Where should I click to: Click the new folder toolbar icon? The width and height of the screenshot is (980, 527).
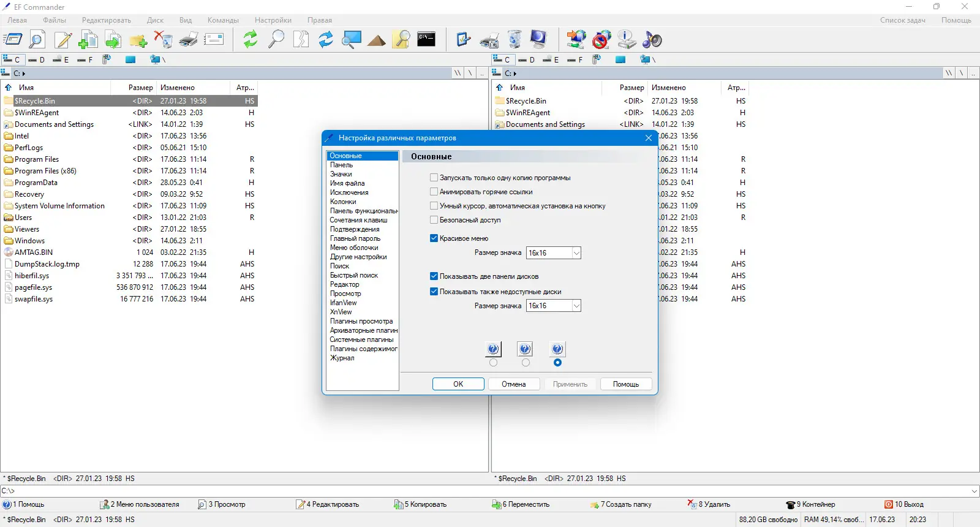tap(138, 40)
